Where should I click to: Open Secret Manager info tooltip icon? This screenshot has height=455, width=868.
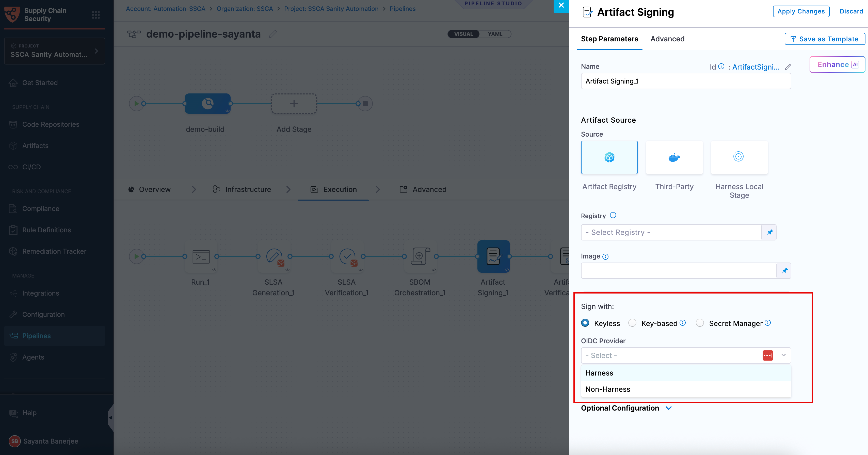click(x=768, y=323)
